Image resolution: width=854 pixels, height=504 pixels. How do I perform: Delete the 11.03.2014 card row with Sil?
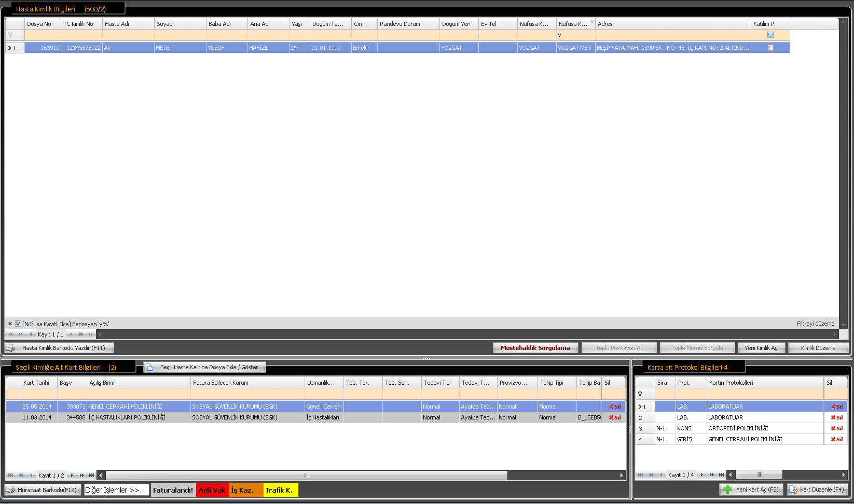[614, 417]
